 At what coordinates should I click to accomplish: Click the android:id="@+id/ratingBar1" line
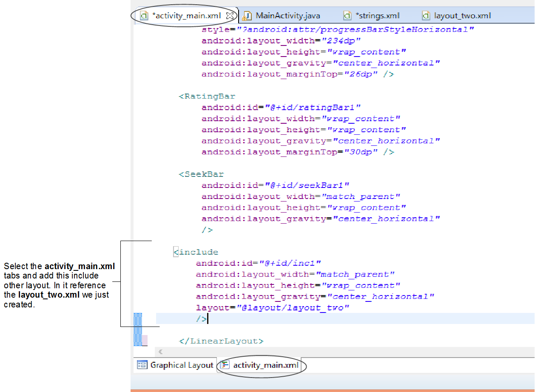pyautogui.click(x=281, y=108)
